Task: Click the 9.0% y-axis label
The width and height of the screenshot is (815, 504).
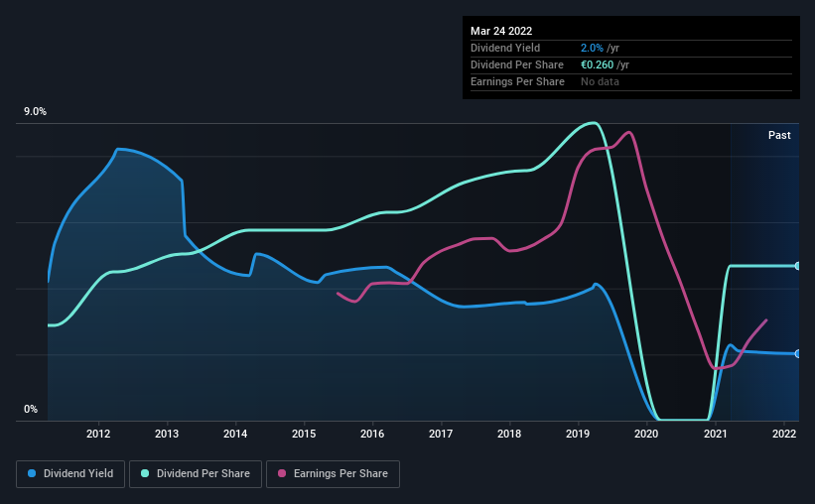Action: [x=35, y=112]
